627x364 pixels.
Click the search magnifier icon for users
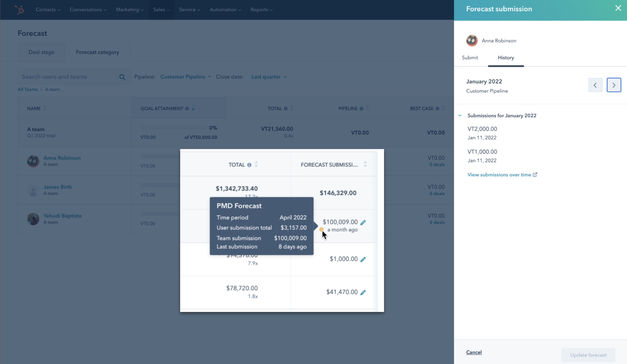click(122, 77)
